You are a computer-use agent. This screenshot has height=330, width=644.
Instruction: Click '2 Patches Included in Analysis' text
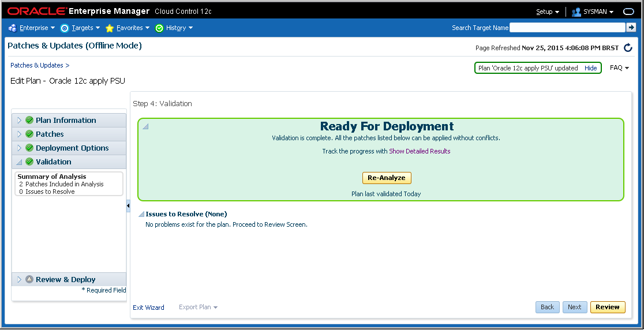(62, 184)
